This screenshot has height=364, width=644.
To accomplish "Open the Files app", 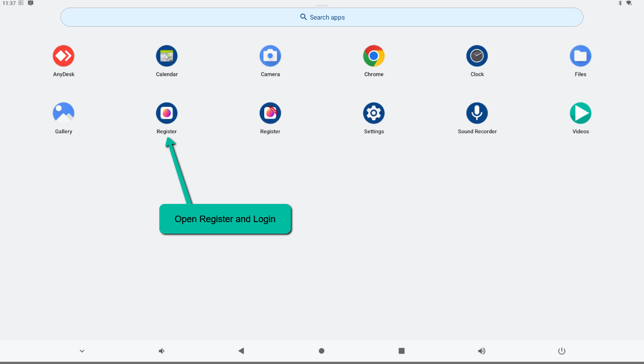I will click(580, 56).
